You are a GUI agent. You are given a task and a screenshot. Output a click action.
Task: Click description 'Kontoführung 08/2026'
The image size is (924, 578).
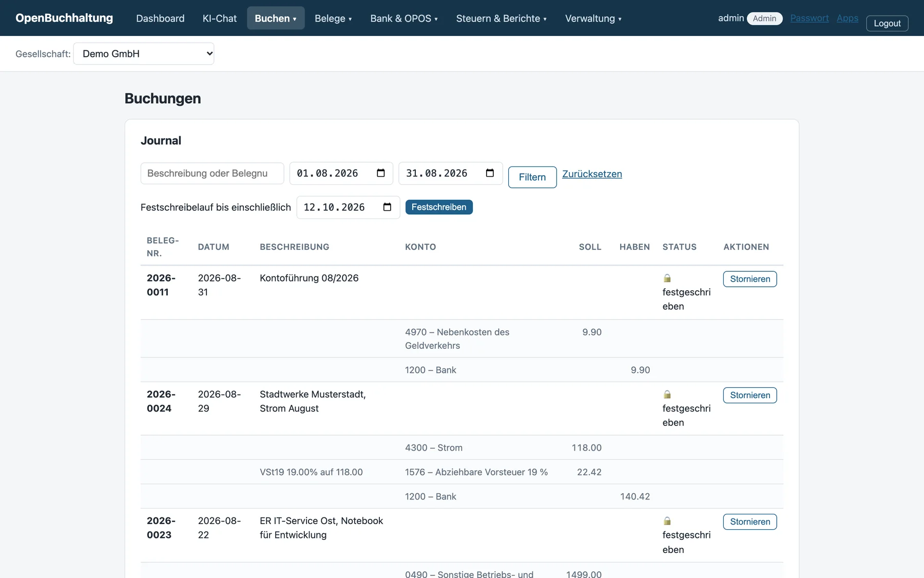click(309, 278)
